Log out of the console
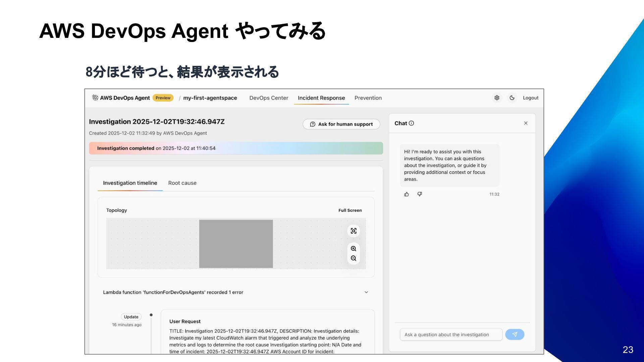 click(530, 98)
